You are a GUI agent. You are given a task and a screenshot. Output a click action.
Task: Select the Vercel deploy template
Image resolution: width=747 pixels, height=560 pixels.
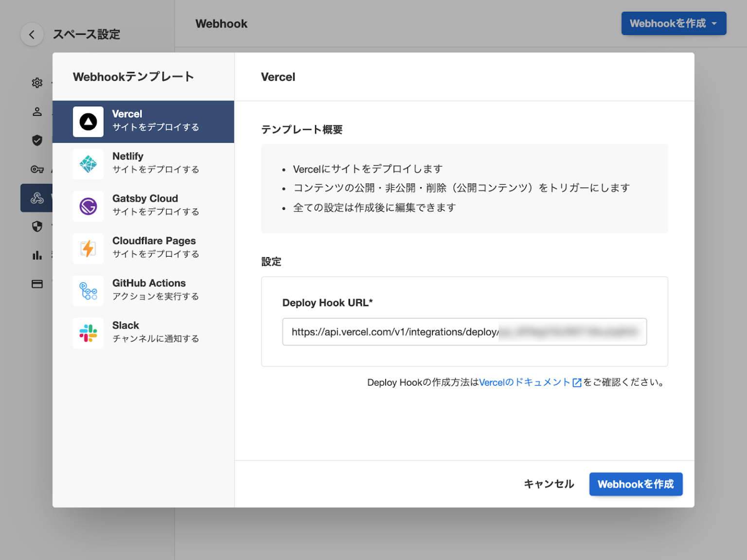click(143, 122)
